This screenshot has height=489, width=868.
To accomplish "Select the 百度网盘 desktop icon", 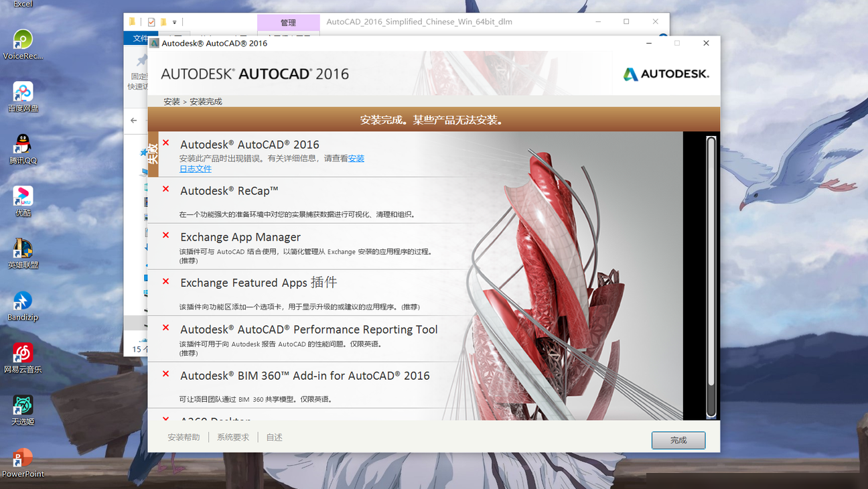I will 23,96.
